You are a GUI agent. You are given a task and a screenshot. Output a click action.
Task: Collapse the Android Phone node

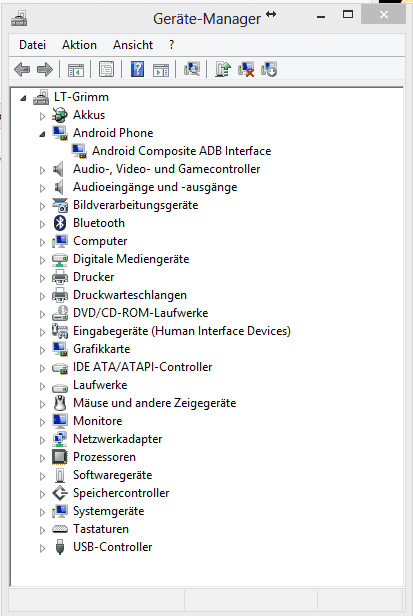42,134
